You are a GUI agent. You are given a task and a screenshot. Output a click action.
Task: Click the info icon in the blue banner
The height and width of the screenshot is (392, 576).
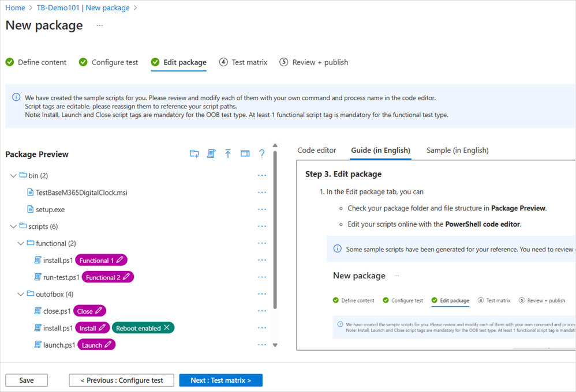pos(16,97)
